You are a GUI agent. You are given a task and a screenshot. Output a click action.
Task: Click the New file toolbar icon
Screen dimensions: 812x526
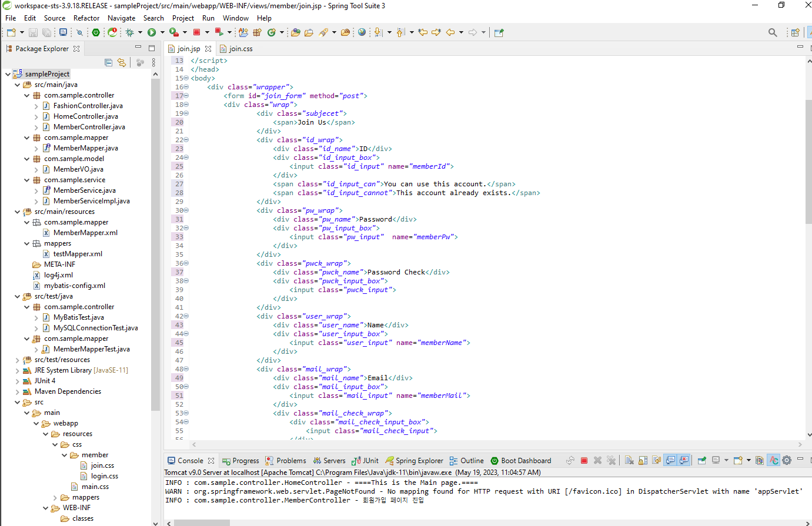11,32
